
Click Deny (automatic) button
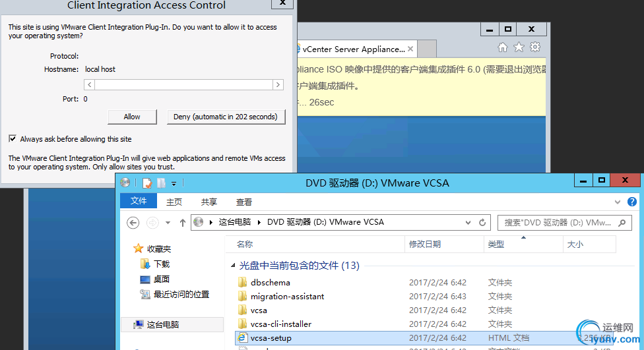pyautogui.click(x=226, y=117)
